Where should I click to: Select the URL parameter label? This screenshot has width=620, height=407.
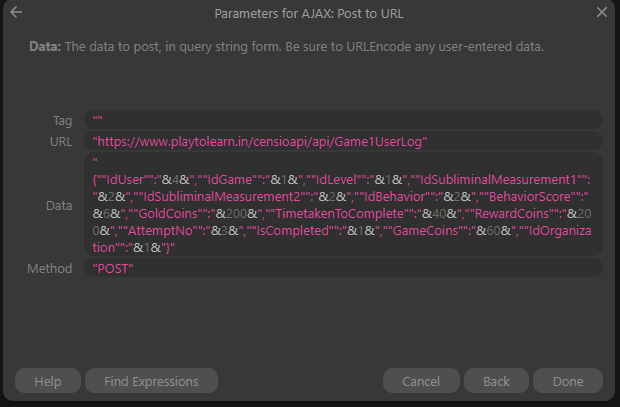(61, 142)
